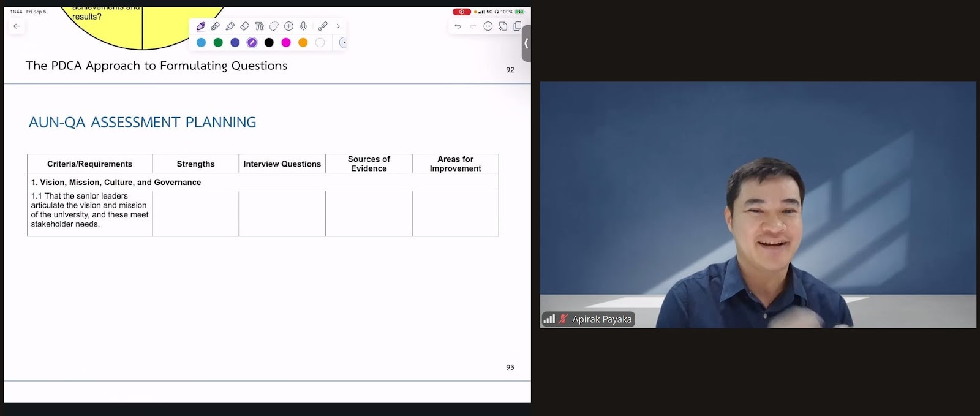Click the screen recording red indicator
This screenshot has width=980, height=416.
click(462, 12)
